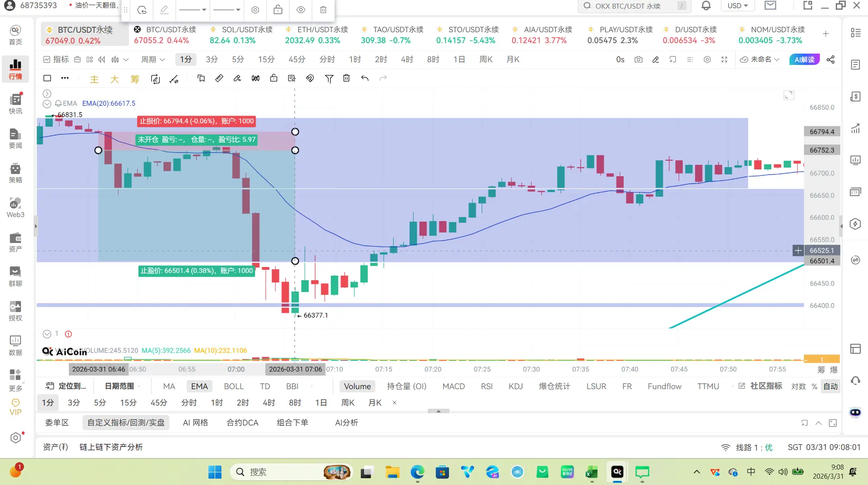Open the 授权 authorization sidebar icon
Screen dimensions: 868x485
(15, 311)
